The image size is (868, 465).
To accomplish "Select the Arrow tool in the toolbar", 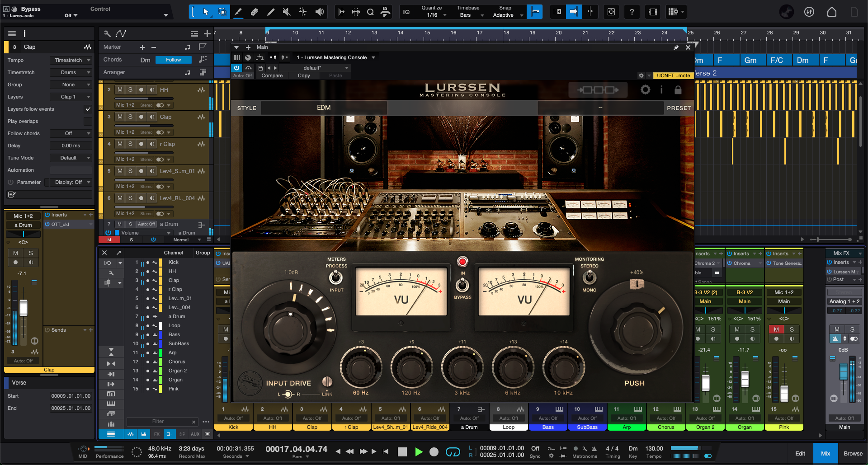I will coord(206,12).
